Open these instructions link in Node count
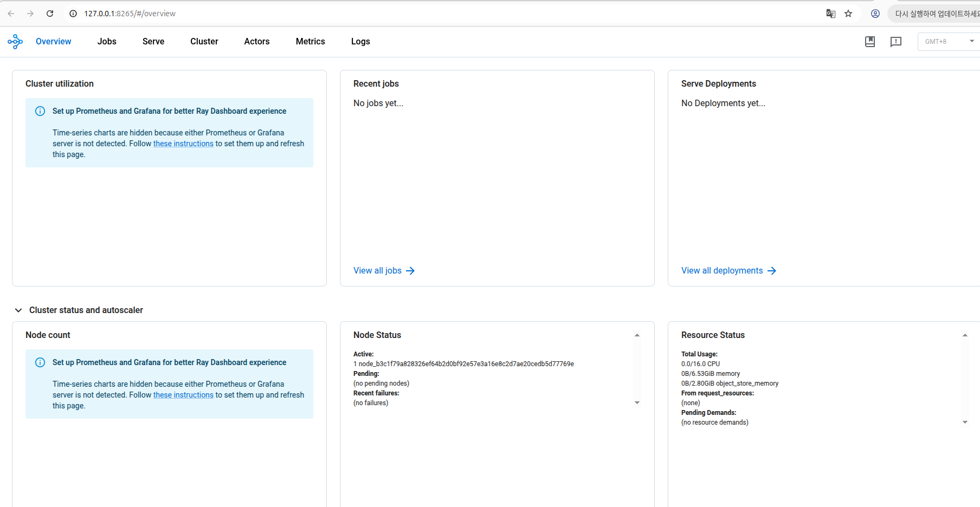Viewport: 980px width, 507px height. click(183, 395)
